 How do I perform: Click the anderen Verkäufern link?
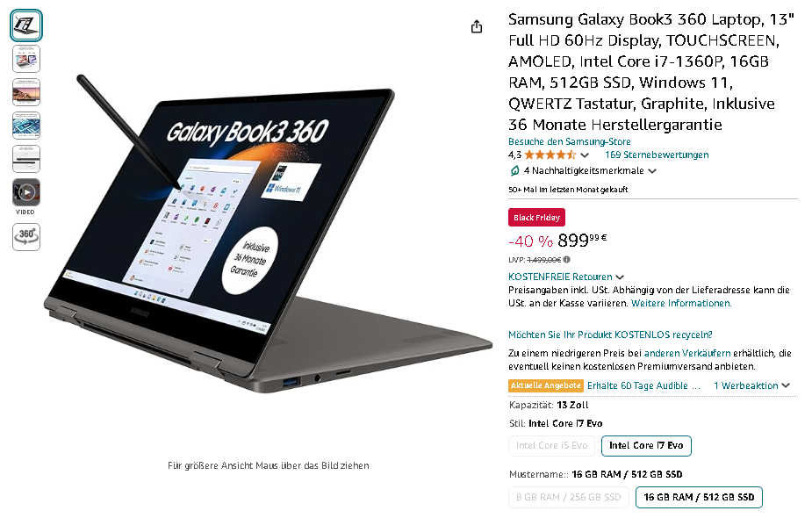pyautogui.click(x=687, y=353)
